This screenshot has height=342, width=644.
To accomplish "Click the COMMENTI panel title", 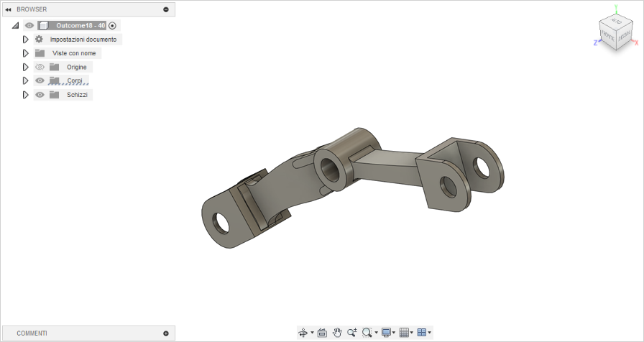I will 32,333.
